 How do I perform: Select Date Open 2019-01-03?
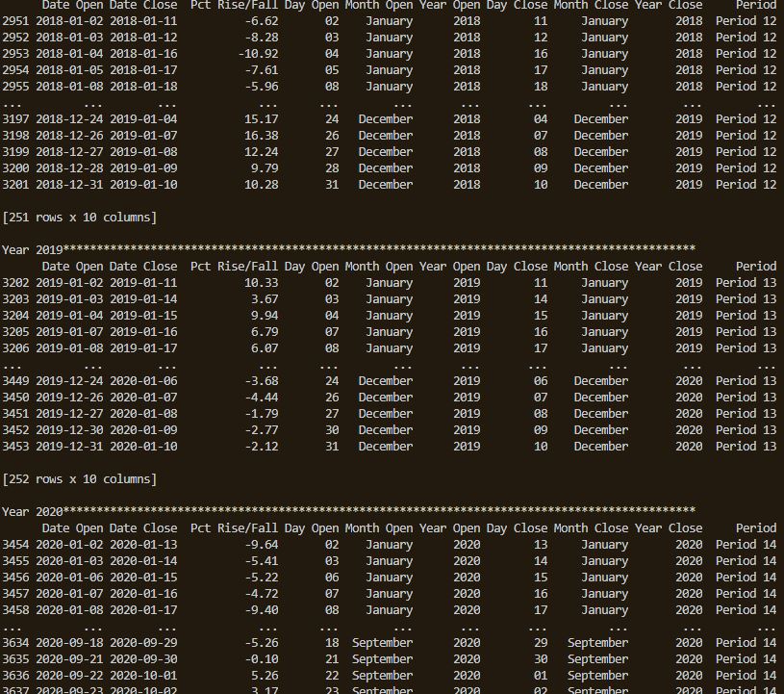pyautogui.click(x=69, y=299)
